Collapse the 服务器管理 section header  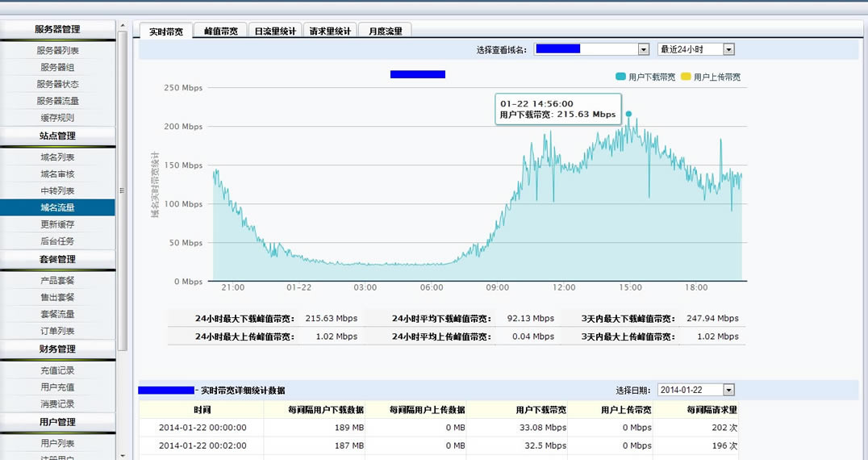(x=57, y=29)
